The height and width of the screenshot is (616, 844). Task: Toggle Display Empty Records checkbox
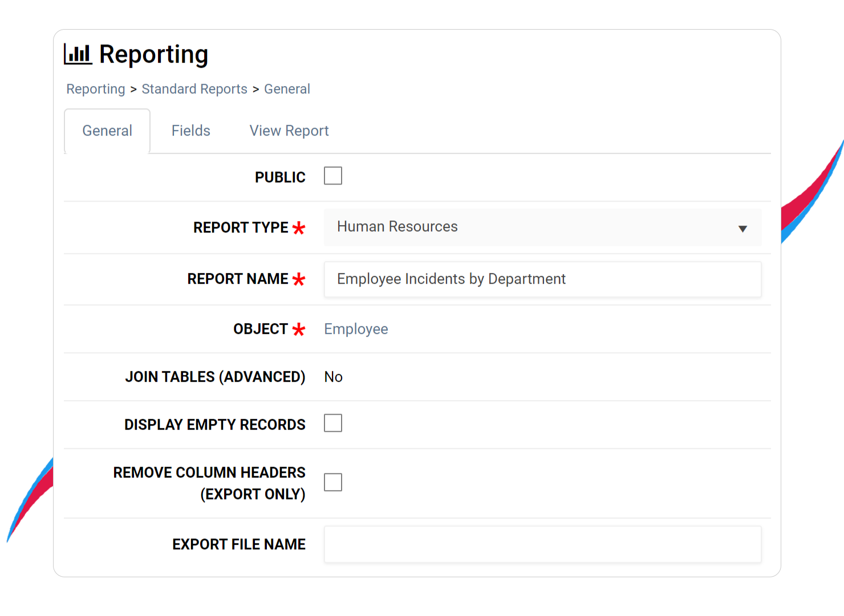pyautogui.click(x=333, y=423)
